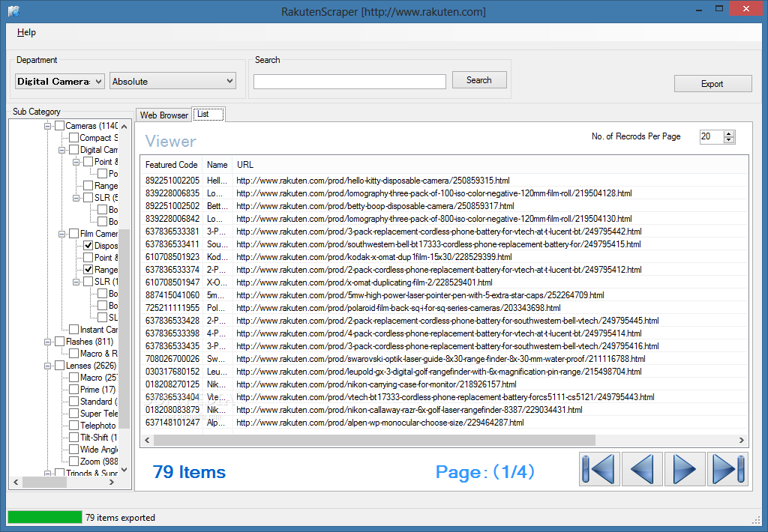Collapse the Flashes tree node

(x=47, y=342)
